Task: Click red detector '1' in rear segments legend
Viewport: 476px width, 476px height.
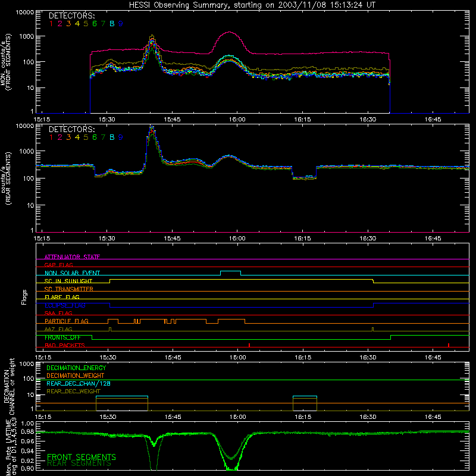Action: (51, 137)
